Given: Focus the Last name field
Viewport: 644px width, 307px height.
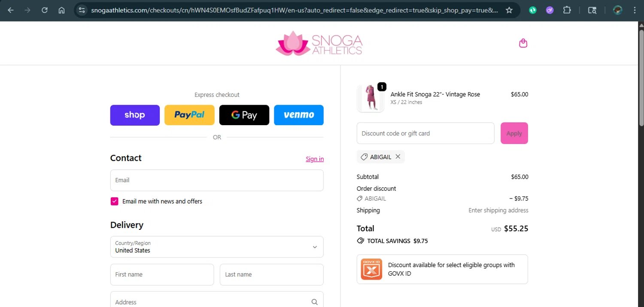Looking at the screenshot, I should (272, 275).
